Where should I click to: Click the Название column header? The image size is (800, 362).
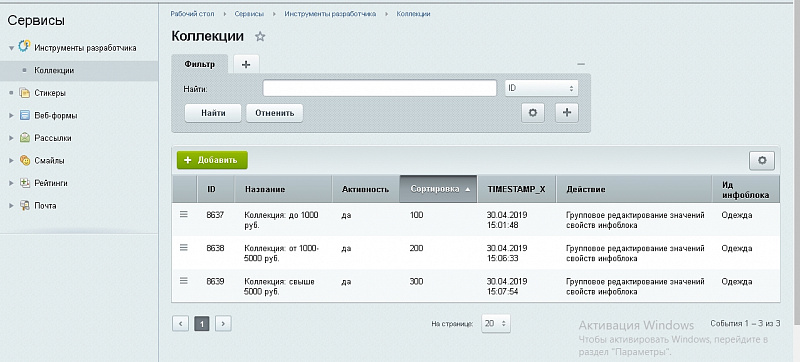coord(283,189)
